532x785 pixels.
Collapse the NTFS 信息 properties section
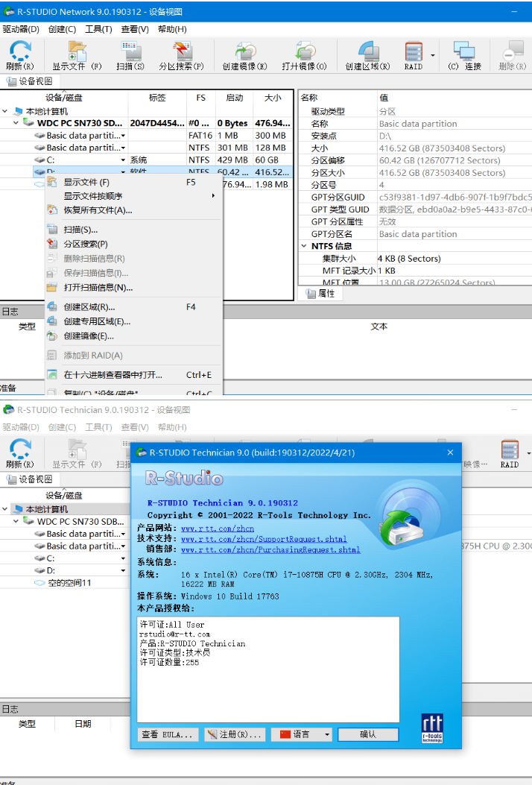[x=304, y=246]
